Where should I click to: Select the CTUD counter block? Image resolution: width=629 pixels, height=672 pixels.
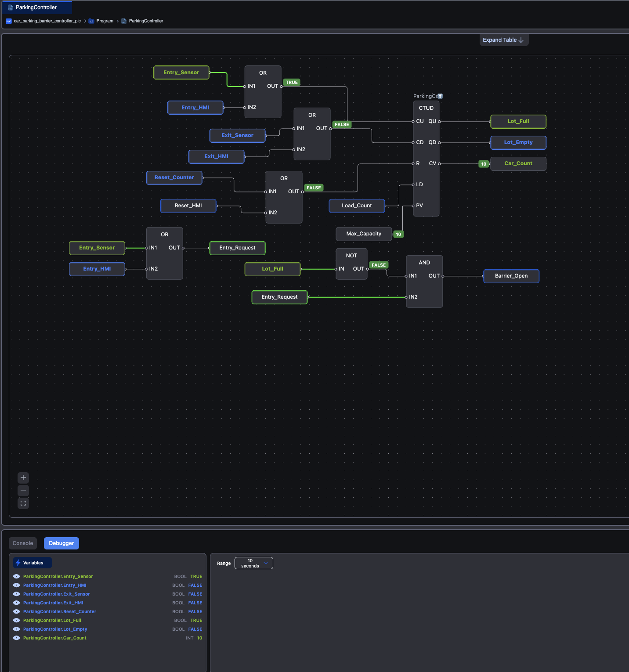click(x=426, y=159)
